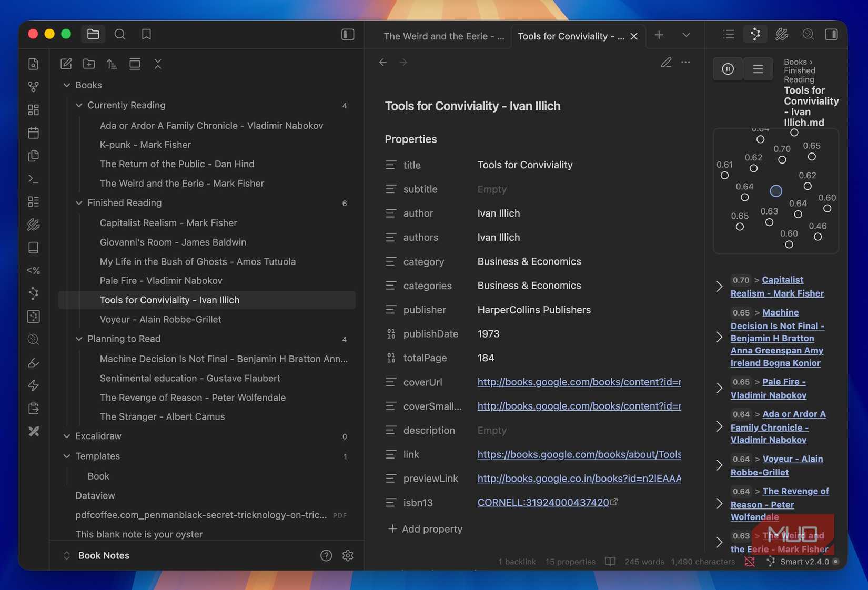Image resolution: width=868 pixels, height=590 pixels.
Task: Open the dice ribbon icon
Action: tap(33, 316)
